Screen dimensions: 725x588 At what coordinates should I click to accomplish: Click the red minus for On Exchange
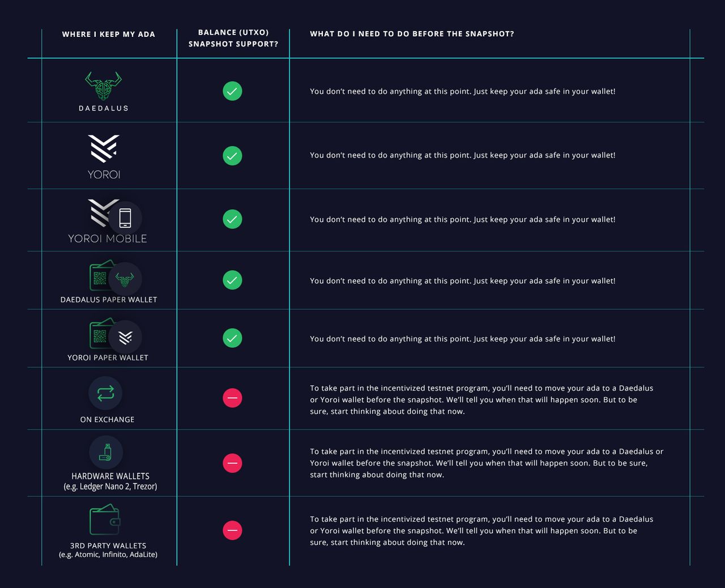point(232,398)
